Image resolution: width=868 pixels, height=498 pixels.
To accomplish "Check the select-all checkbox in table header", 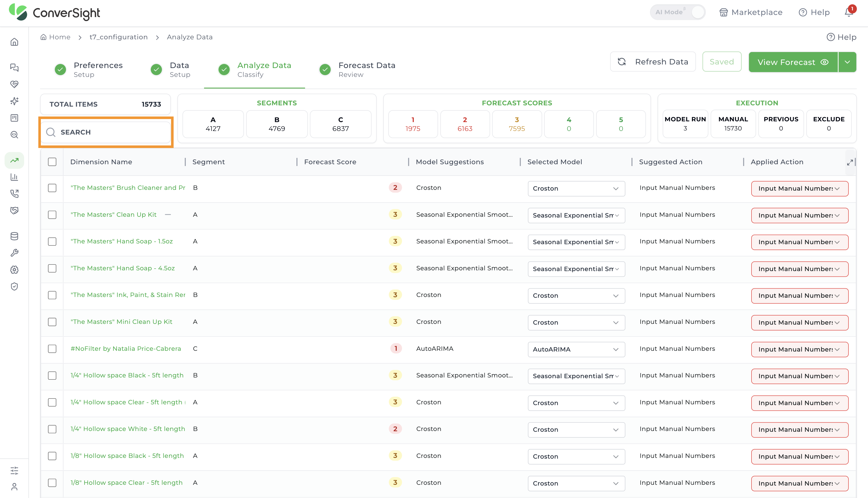I will 52,162.
